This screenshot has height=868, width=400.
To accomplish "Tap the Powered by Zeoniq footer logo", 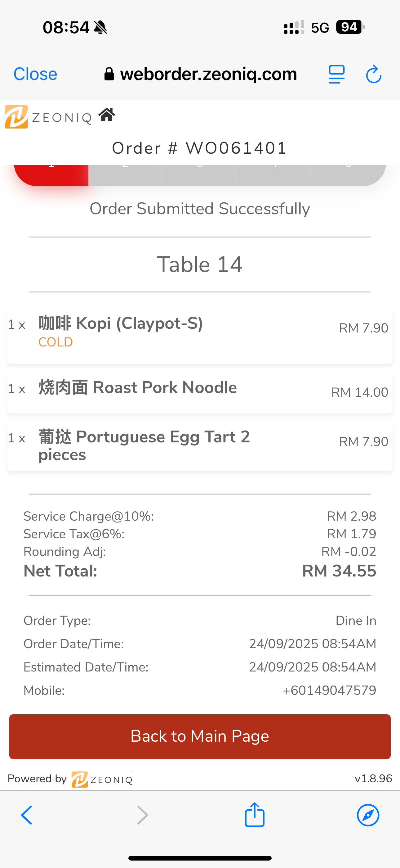I will point(102,779).
